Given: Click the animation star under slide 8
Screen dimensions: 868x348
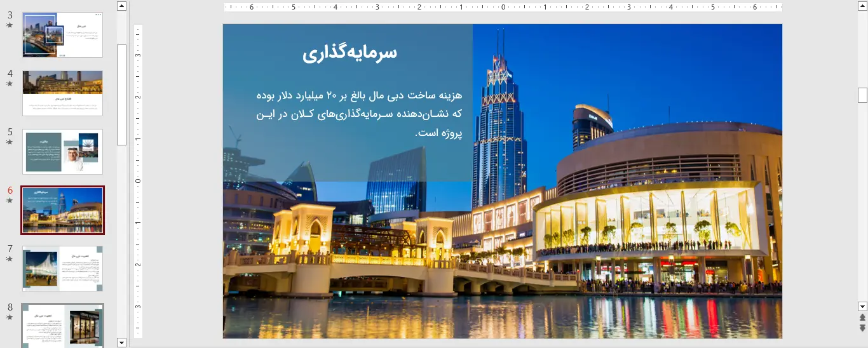Looking at the screenshot, I should 10,318.
